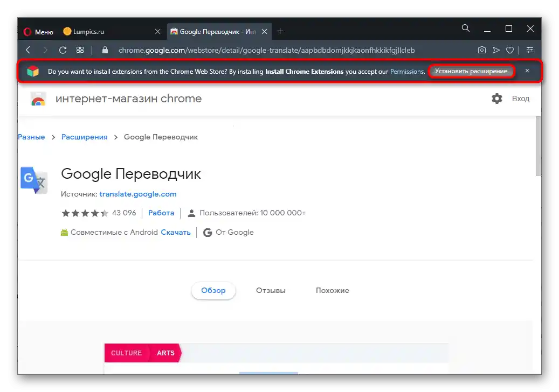Click the CULTURE label in preview
Viewport: 559px width, 392px height.
[126, 353]
